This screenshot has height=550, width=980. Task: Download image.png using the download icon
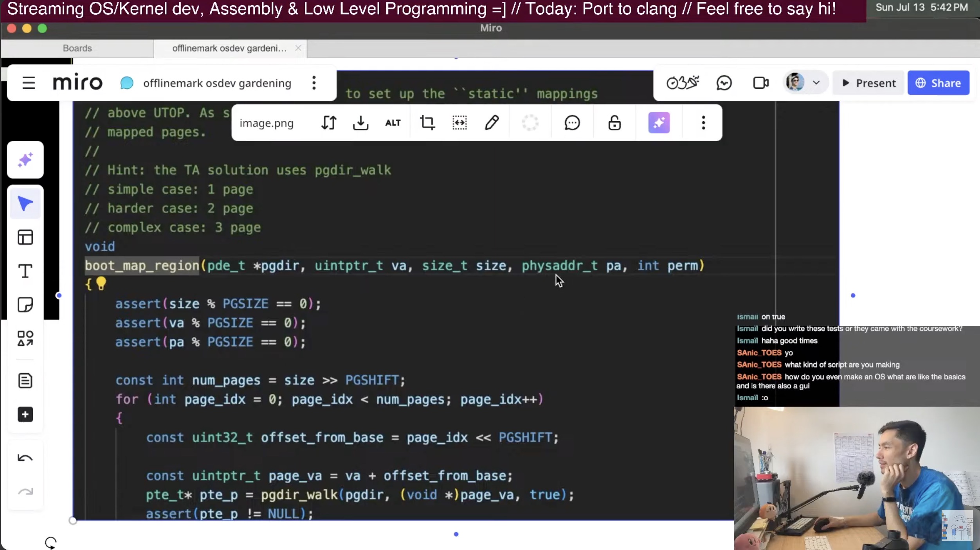(360, 123)
